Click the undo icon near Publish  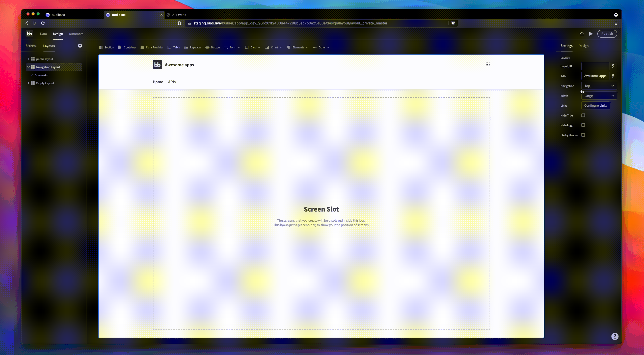[x=581, y=34]
